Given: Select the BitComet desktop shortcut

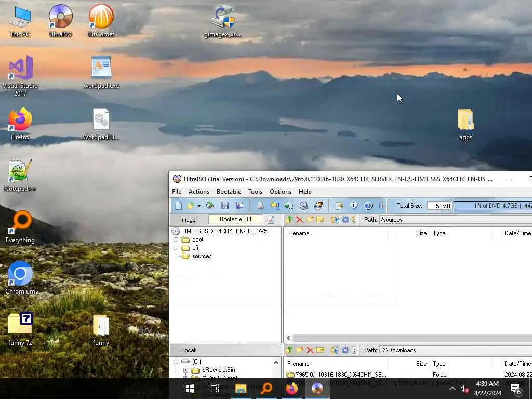Looking at the screenshot, I should tap(101, 21).
